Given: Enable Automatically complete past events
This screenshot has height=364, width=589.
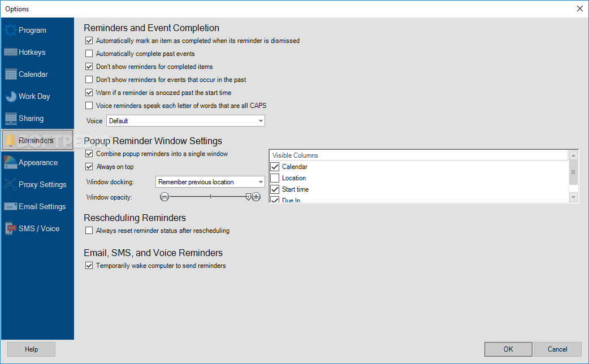Looking at the screenshot, I should tap(89, 54).
